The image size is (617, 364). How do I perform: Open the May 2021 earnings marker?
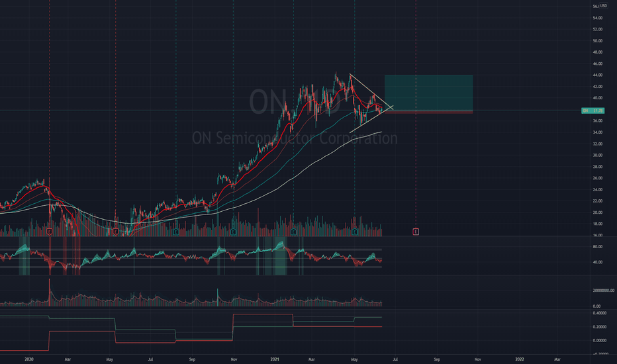pos(355,232)
